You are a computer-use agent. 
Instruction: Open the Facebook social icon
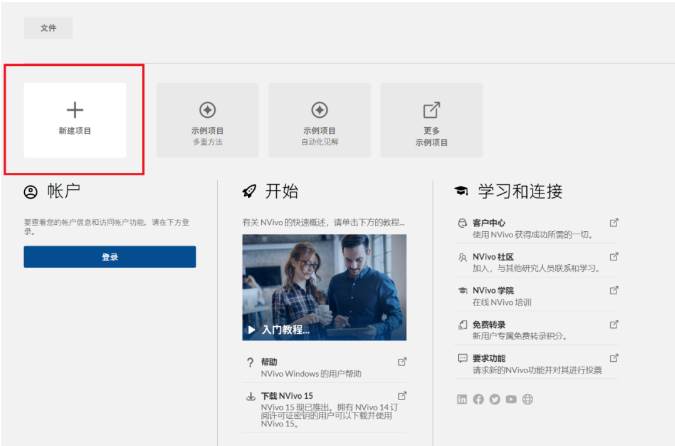pyautogui.click(x=478, y=400)
